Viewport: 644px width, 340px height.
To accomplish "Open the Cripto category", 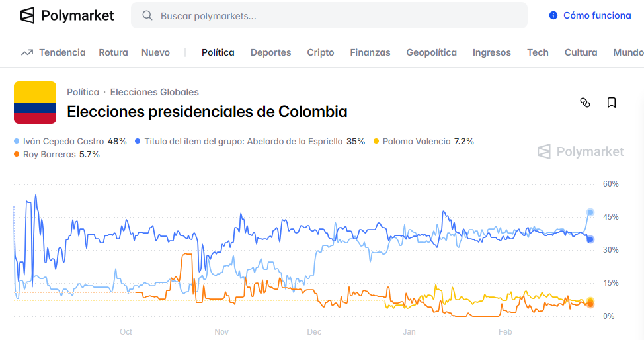I will click(x=321, y=52).
